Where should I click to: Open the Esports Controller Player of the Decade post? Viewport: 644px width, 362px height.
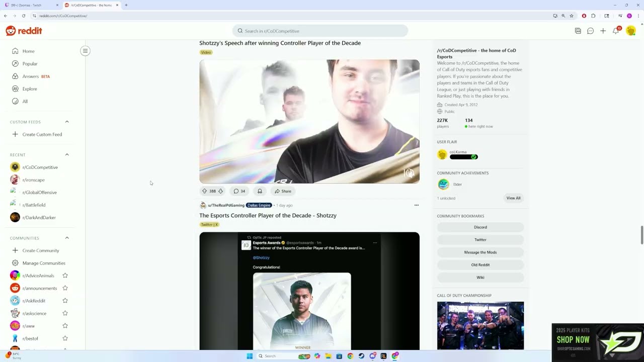click(268, 215)
